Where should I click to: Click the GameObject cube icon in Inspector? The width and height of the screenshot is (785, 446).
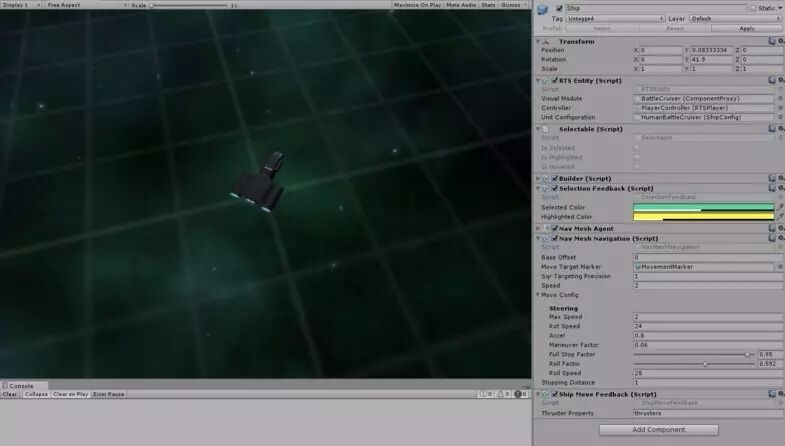tap(542, 9)
